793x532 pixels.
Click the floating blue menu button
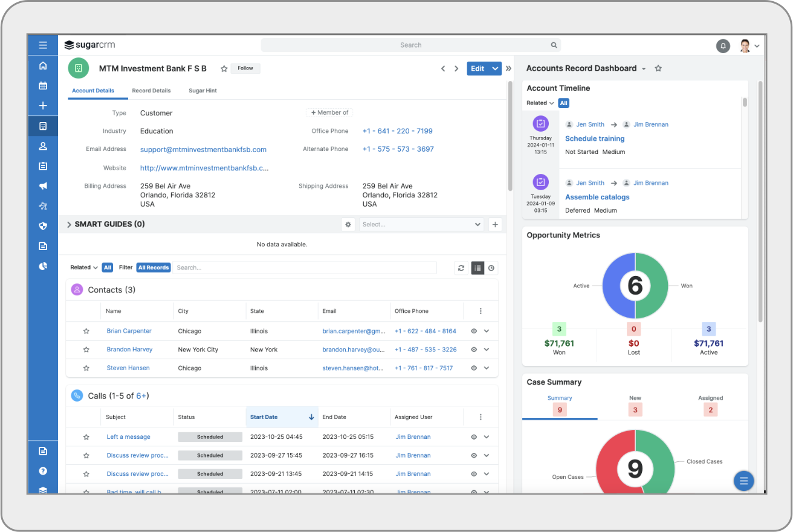(743, 481)
